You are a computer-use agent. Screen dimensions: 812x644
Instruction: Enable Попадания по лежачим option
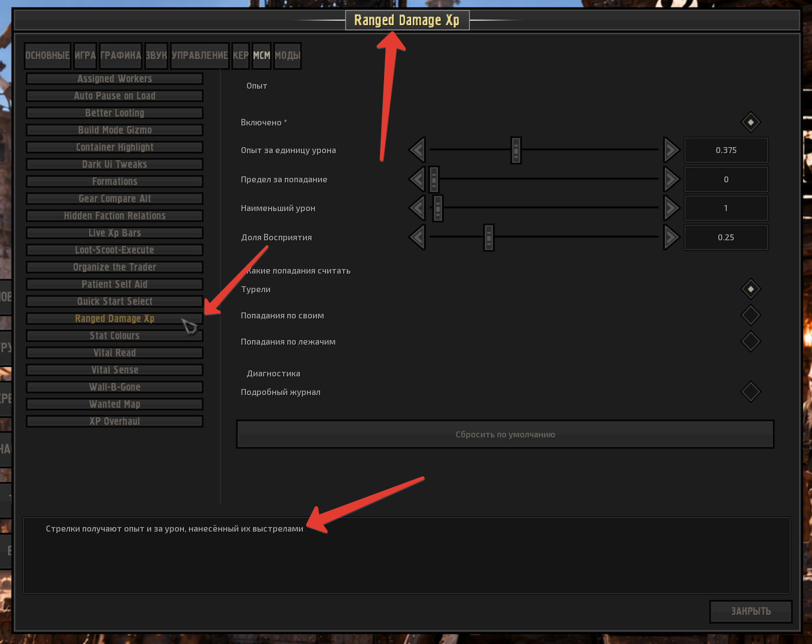click(751, 342)
